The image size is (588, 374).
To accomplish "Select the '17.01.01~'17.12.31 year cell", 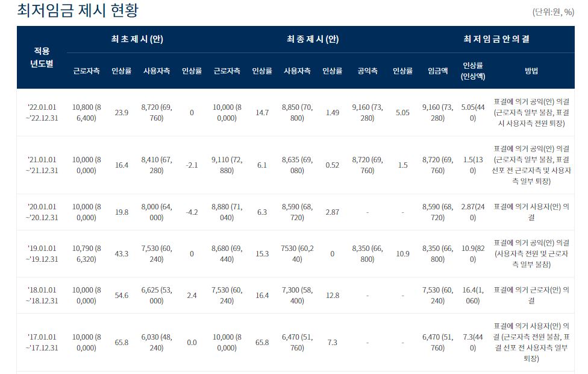I will point(42,343).
